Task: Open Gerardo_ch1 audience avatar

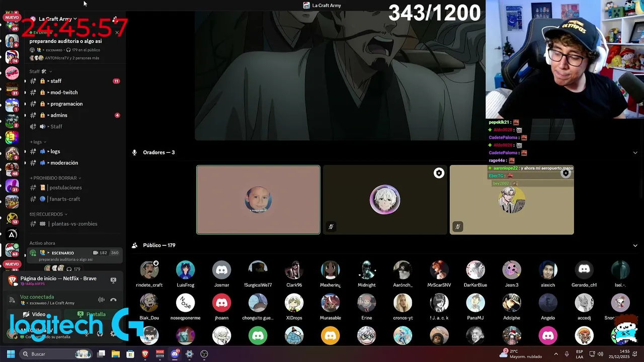Action: pyautogui.click(x=584, y=270)
